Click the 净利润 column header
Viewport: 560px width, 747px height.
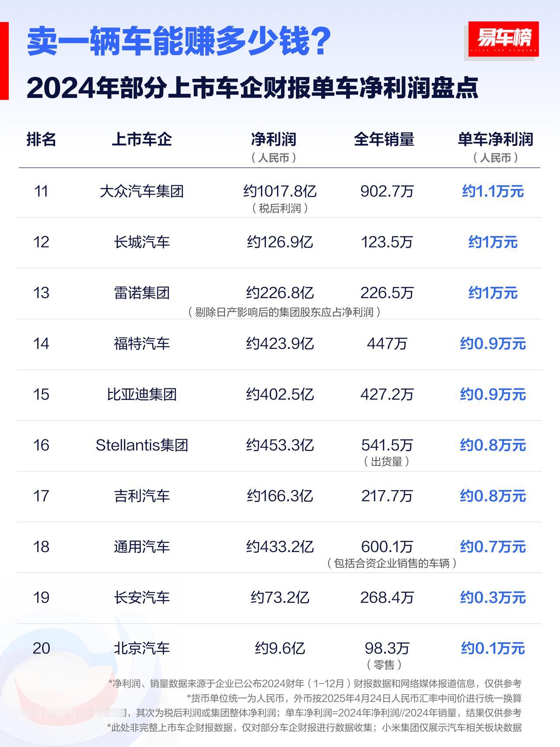274,139
